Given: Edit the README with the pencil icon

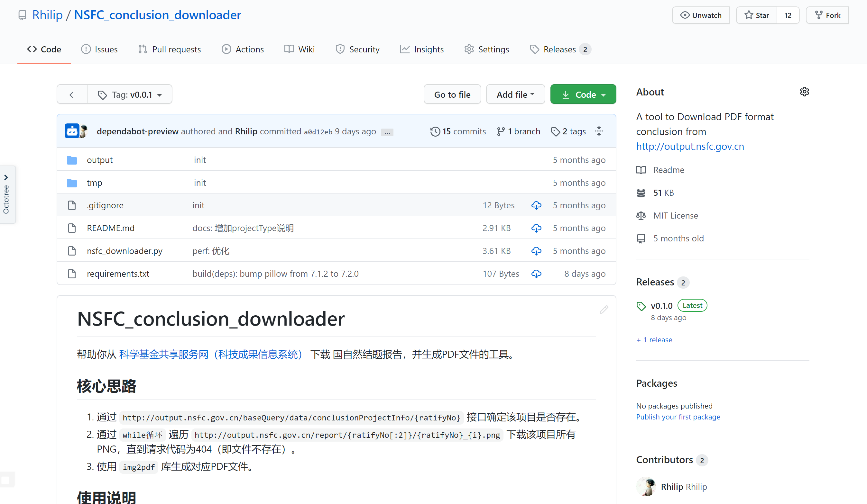Looking at the screenshot, I should click(604, 310).
